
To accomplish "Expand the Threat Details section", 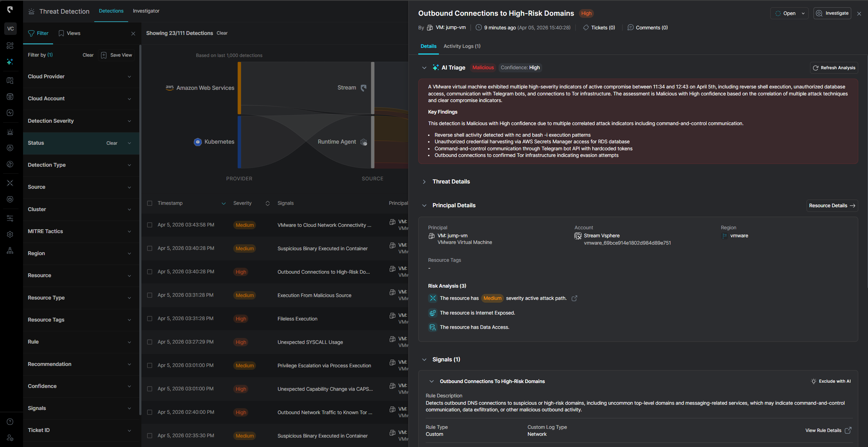I will [x=424, y=181].
